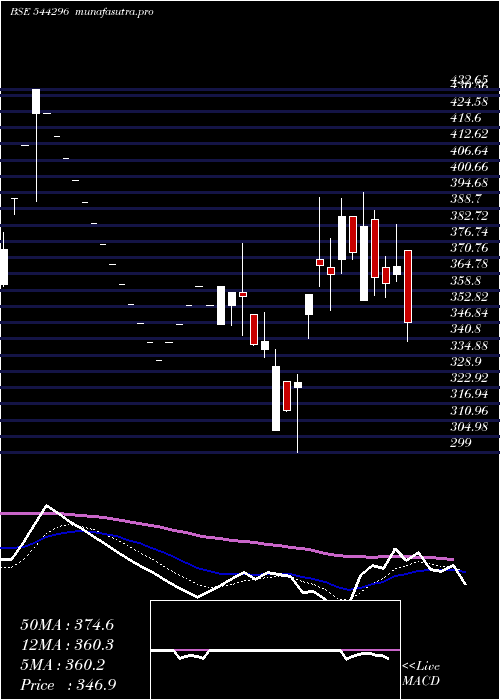Select the 328.9 price axis label
Image resolution: width=500 pixels, height=700 pixels.
466,362
